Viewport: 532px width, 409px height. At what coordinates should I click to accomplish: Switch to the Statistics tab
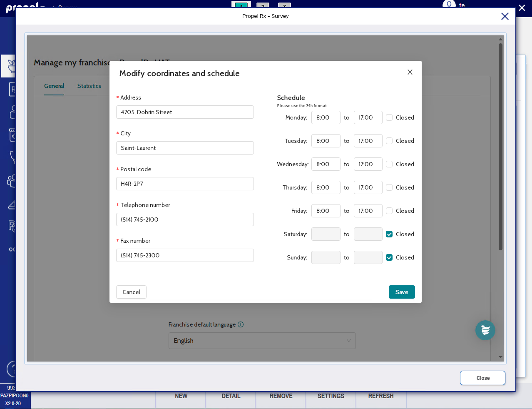click(x=89, y=86)
